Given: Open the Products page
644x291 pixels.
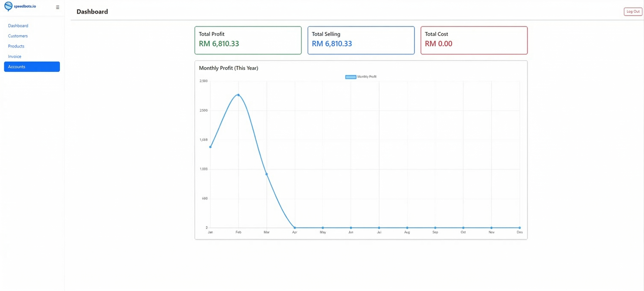Looking at the screenshot, I should 16,46.
